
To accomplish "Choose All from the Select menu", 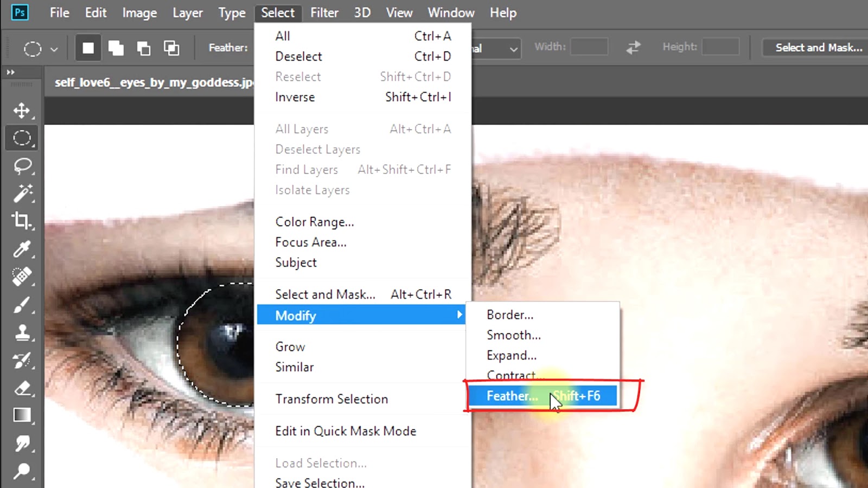I will click(362, 36).
